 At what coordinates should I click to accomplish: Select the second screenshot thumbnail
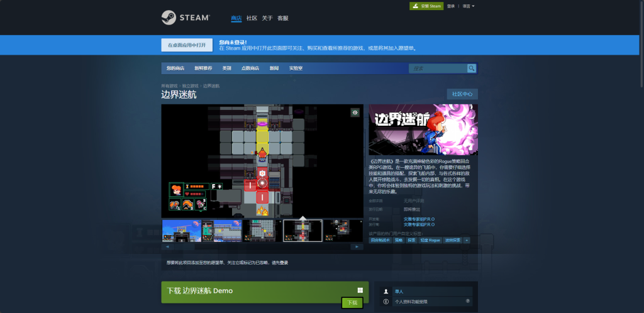[222, 231]
